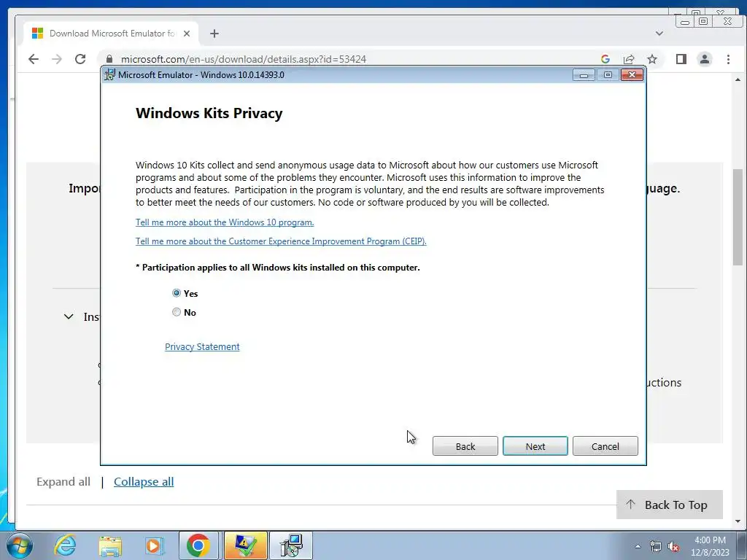The height and width of the screenshot is (560, 747).
Task: Click the site lock icon
Action: tap(109, 59)
